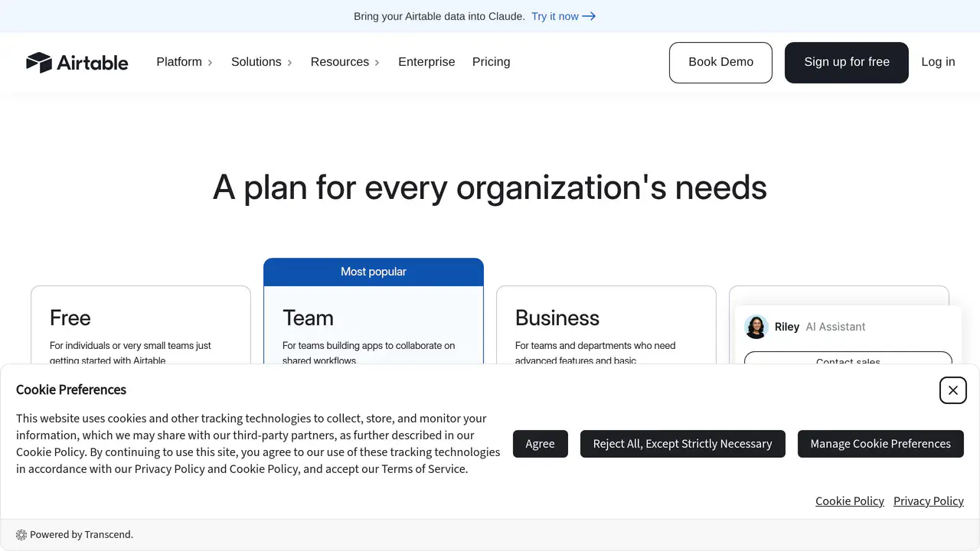Click the Log in link
The width and height of the screenshot is (980, 551).
coord(938,62)
